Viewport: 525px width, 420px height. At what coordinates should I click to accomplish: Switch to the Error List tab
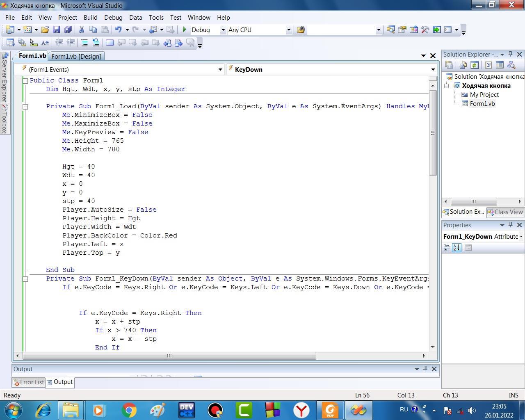[28, 382]
